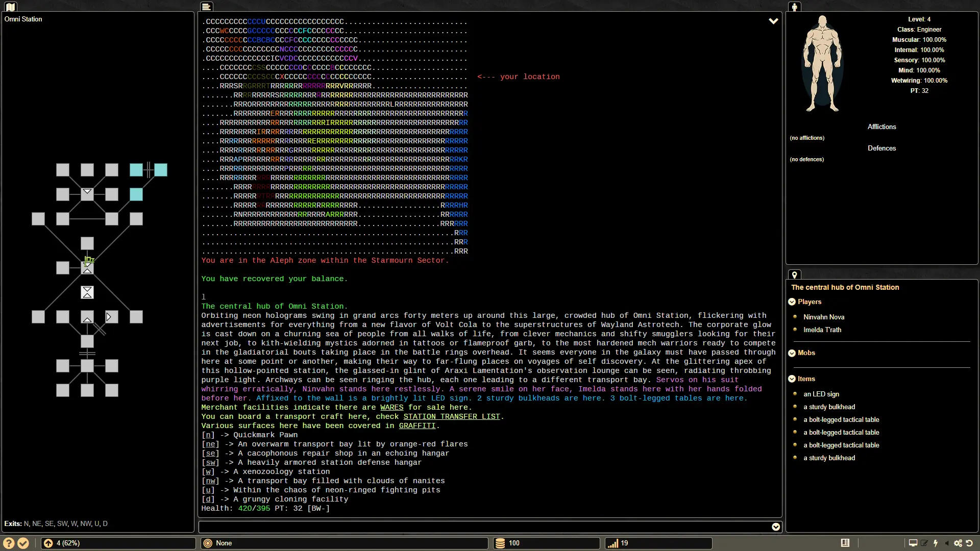Image resolution: width=980 pixels, height=551 pixels.
Task: Click the coin stack currency icon
Action: point(500,543)
